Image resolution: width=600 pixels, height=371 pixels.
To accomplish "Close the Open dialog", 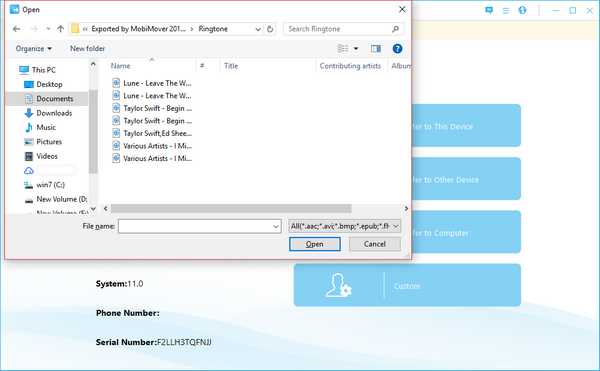I will coord(402,9).
